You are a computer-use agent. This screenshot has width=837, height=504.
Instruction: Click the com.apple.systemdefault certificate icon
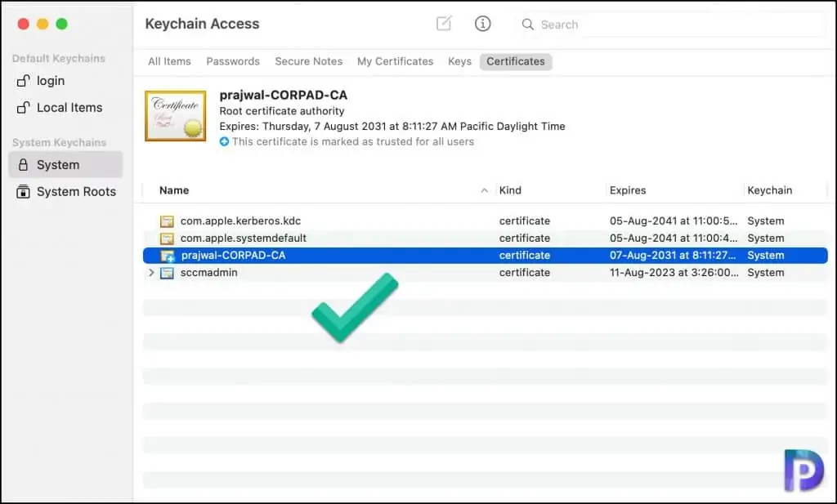tap(167, 239)
